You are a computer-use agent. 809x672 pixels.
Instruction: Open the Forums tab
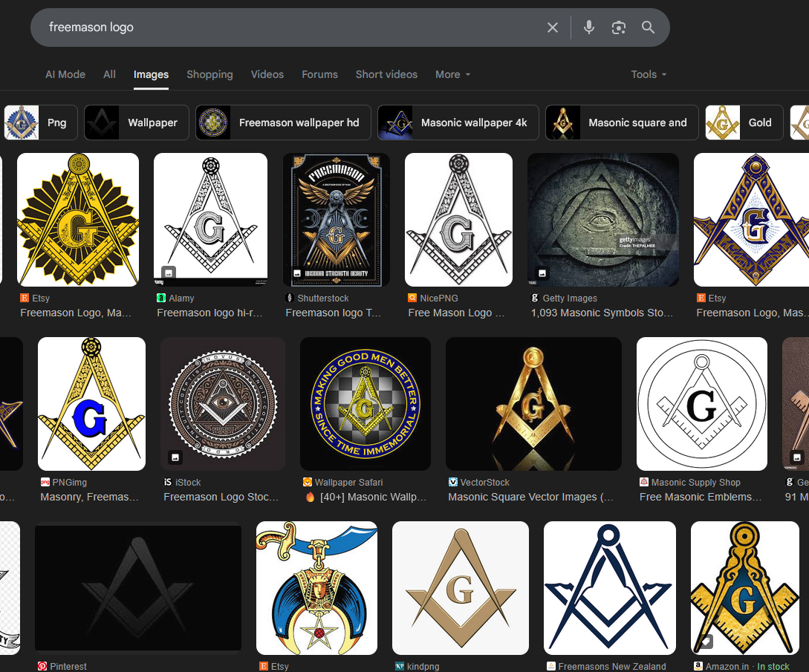[x=320, y=74]
